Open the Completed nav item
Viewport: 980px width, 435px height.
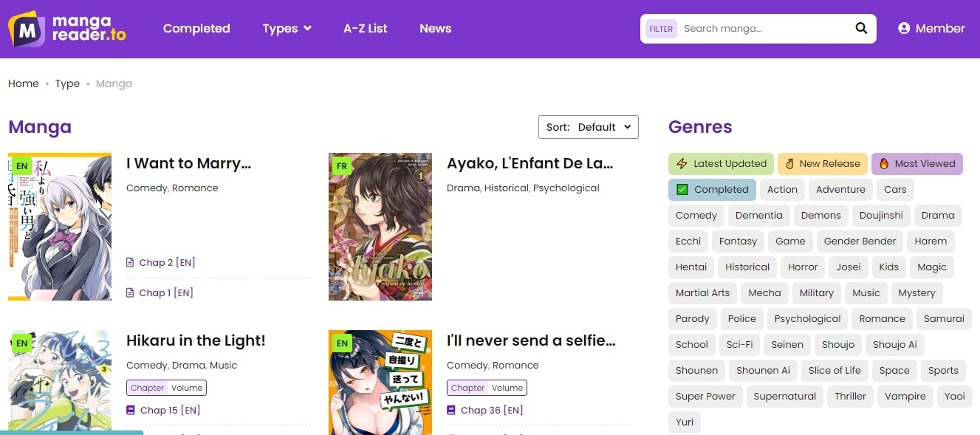[x=196, y=29]
